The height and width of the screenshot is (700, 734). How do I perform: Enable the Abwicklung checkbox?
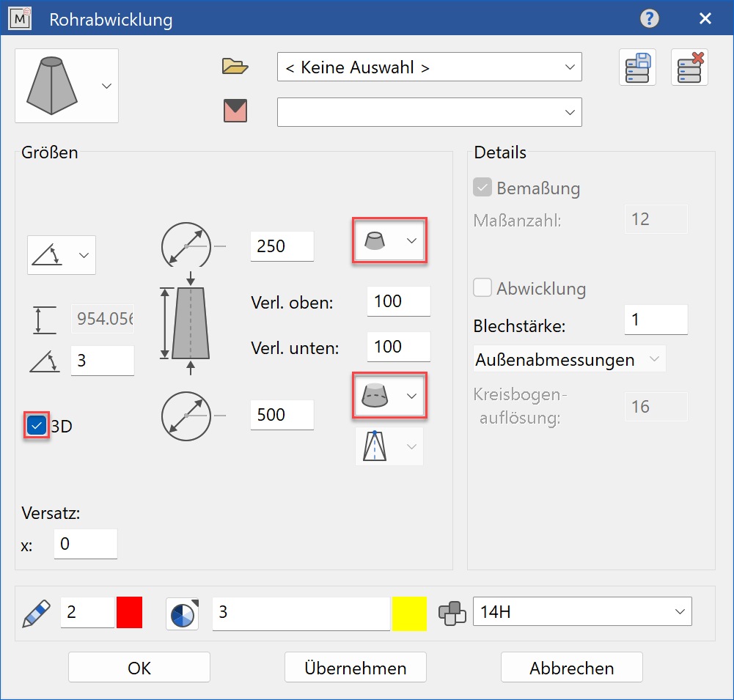[482, 287]
